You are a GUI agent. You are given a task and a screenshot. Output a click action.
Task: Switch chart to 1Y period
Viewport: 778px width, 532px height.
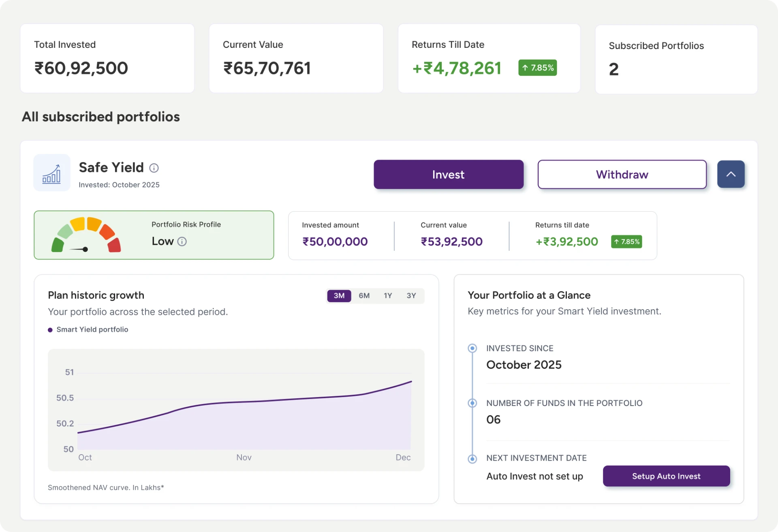coord(388,296)
